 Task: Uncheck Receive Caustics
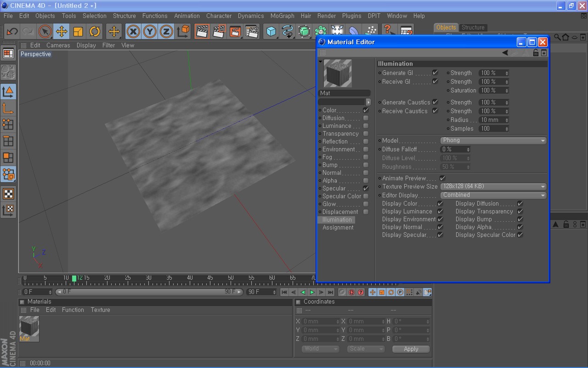435,111
